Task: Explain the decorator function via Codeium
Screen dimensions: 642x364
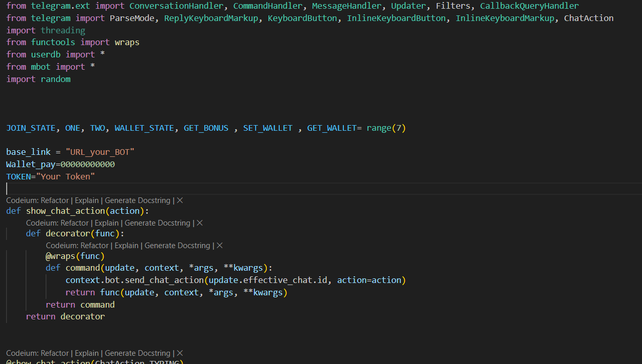Action: [x=107, y=223]
